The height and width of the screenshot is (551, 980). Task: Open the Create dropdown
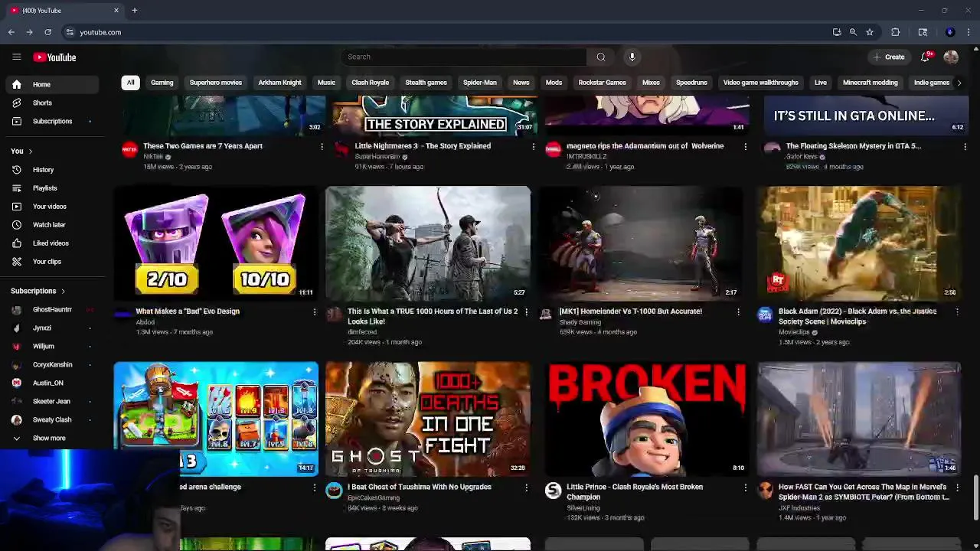point(888,57)
